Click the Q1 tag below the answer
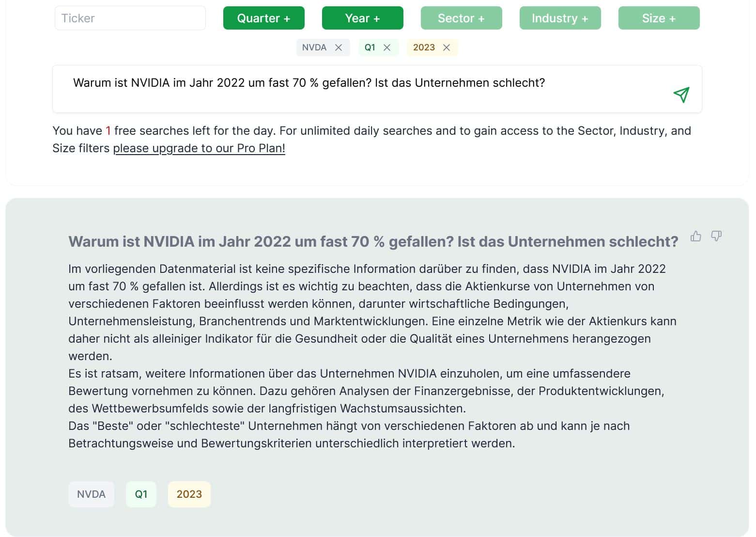The width and height of the screenshot is (756, 537). (x=141, y=494)
